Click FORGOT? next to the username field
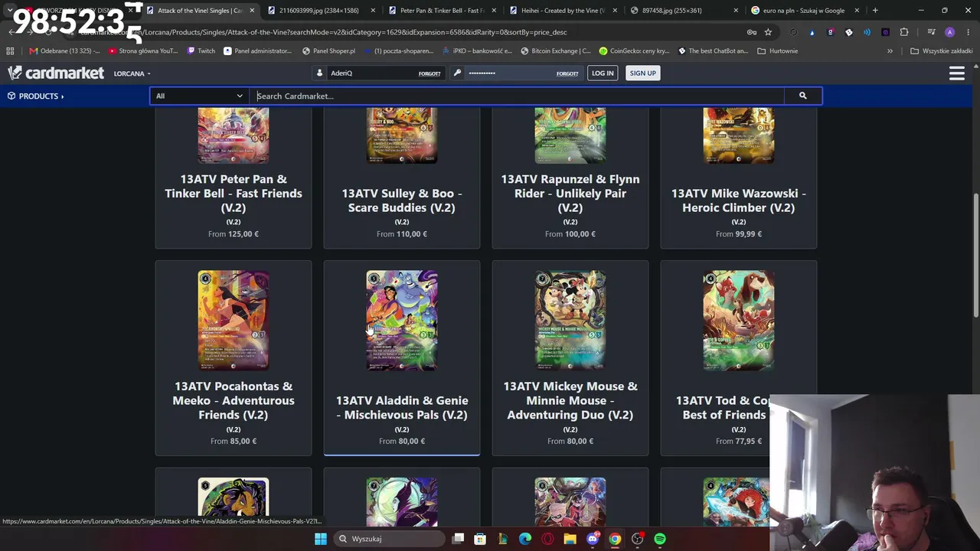 pyautogui.click(x=430, y=73)
